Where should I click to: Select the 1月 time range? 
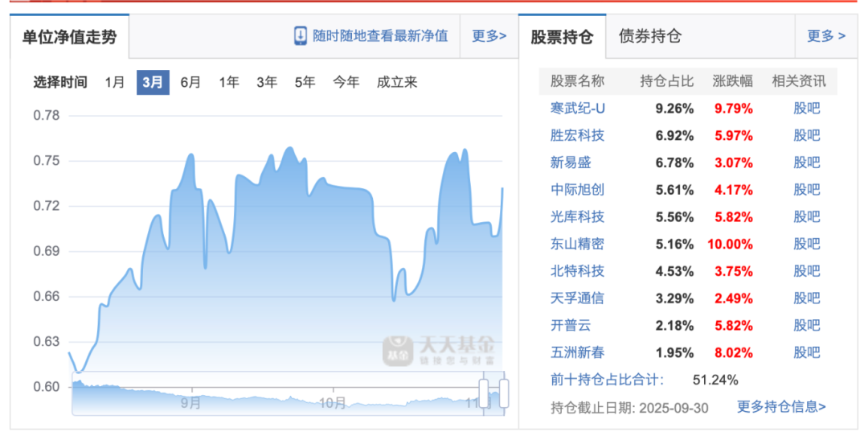pos(115,83)
